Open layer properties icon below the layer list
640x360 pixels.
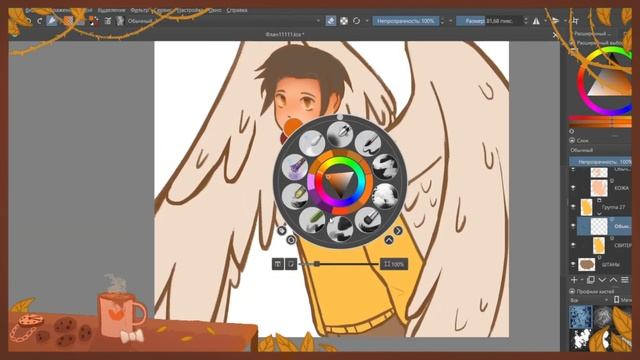click(x=625, y=280)
